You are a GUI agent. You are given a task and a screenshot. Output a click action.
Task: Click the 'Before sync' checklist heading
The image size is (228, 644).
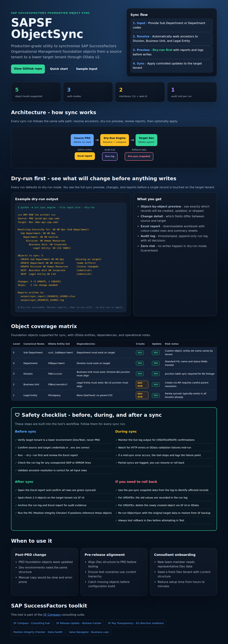point(25,432)
